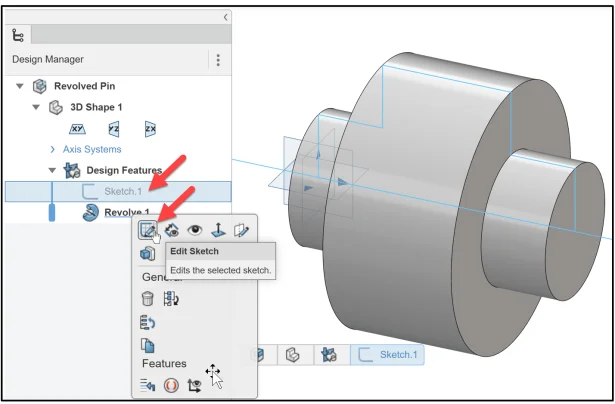Select the ZX plane icon
Viewport: 615px width, 404px height.
tap(150, 128)
